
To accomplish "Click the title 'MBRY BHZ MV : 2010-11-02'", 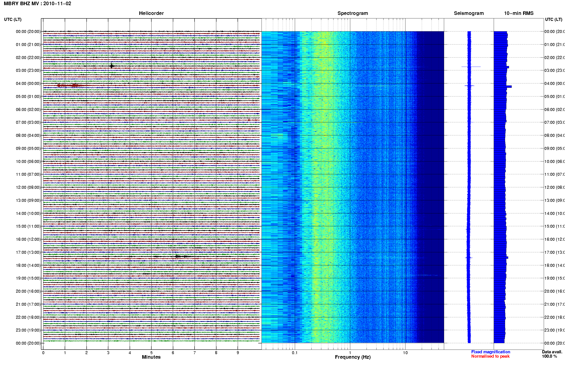I will pyautogui.click(x=37, y=4).
